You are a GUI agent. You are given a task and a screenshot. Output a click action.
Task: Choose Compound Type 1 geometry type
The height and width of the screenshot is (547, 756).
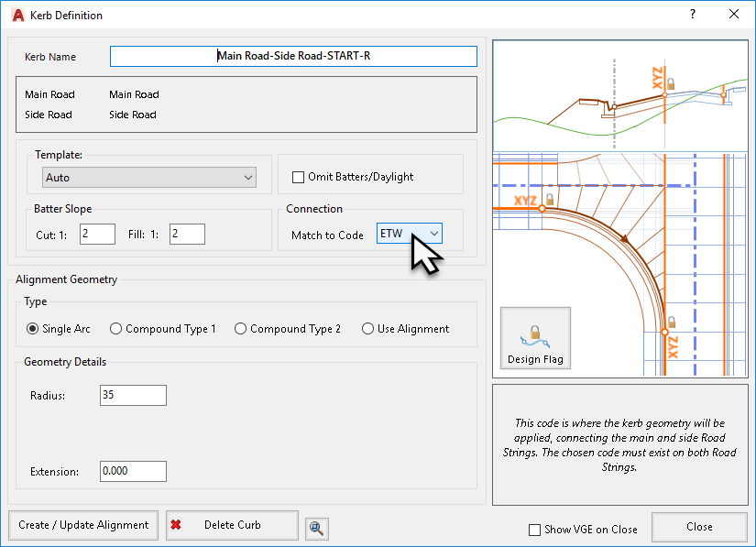(x=115, y=329)
